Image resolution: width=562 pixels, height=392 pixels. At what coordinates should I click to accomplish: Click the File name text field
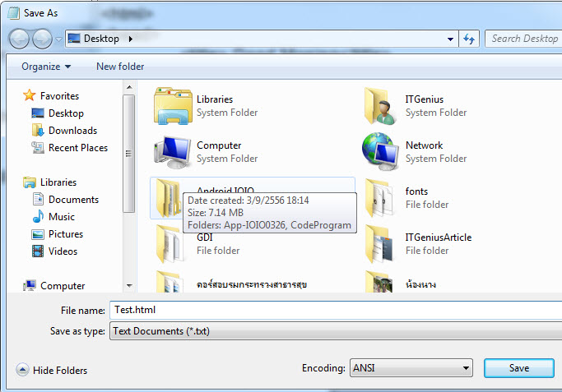[329, 311]
